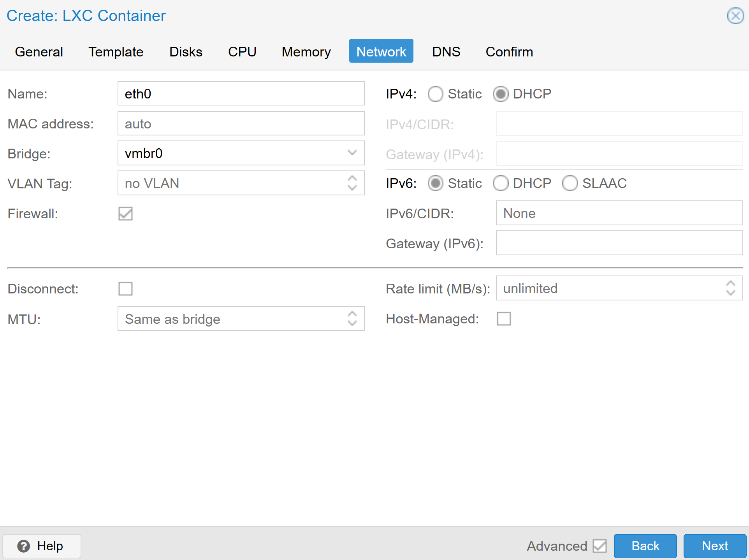
Task: Go to the Disks tab
Action: [x=186, y=51]
